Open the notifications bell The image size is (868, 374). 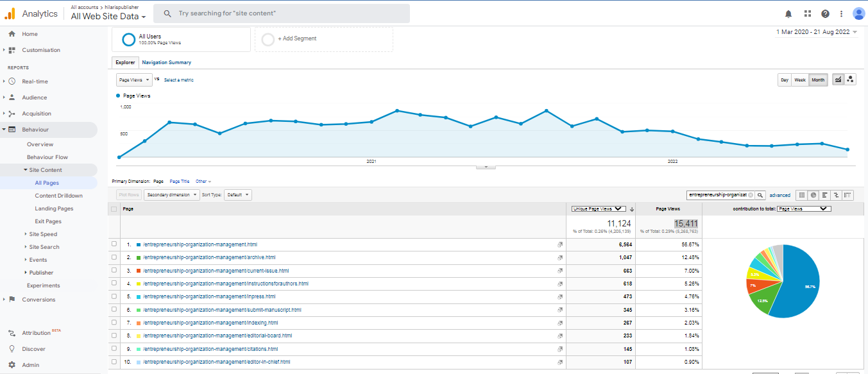click(x=788, y=13)
